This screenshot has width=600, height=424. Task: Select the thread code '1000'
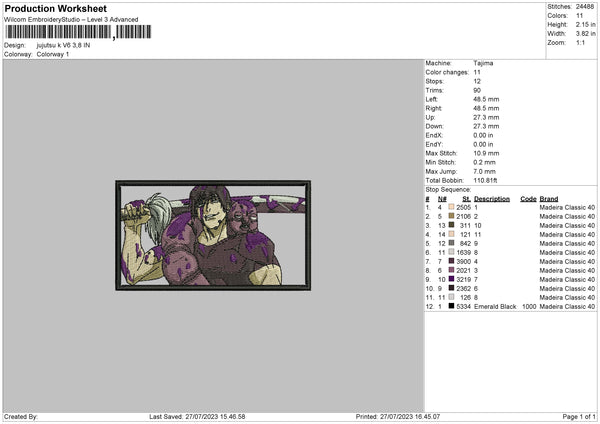coord(529,307)
